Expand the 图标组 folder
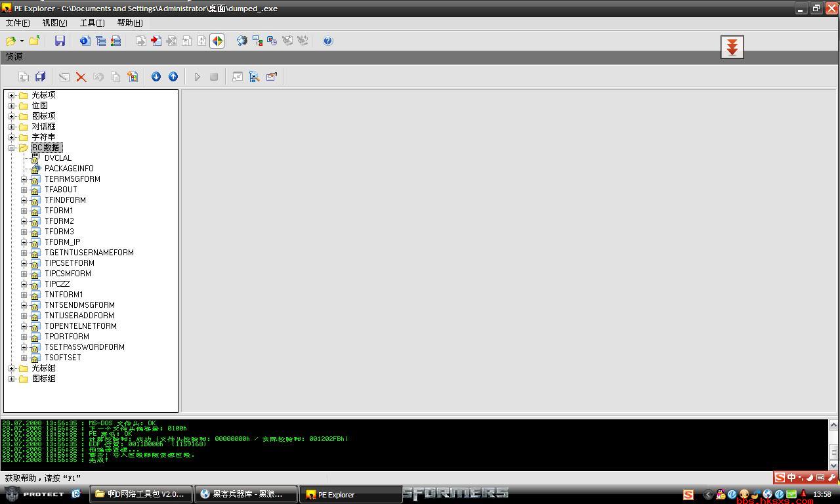840x504 pixels. 11,379
